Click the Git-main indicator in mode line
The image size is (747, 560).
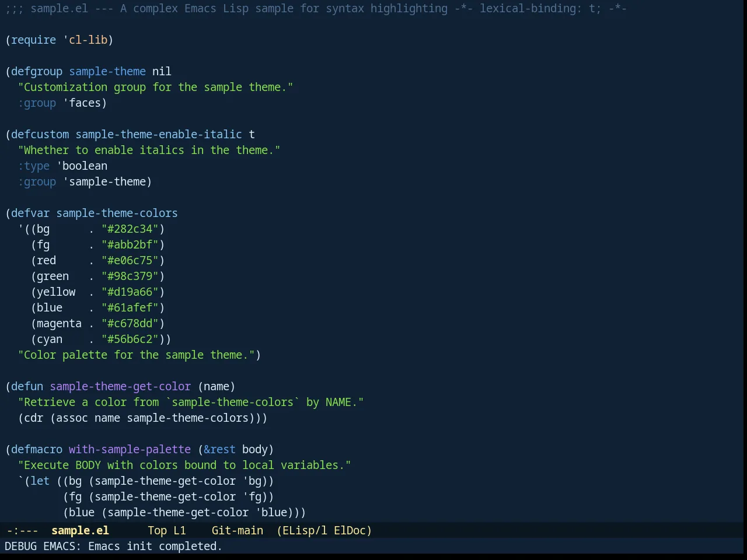[237, 530]
